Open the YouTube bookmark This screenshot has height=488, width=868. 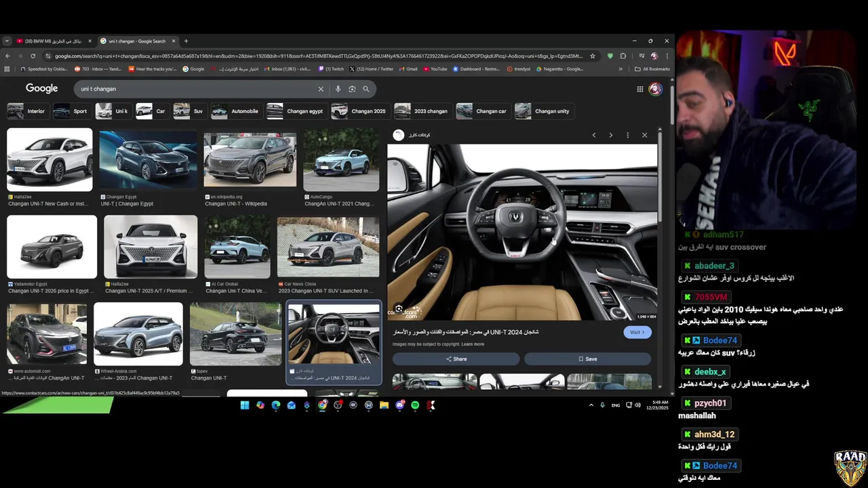[435, 69]
